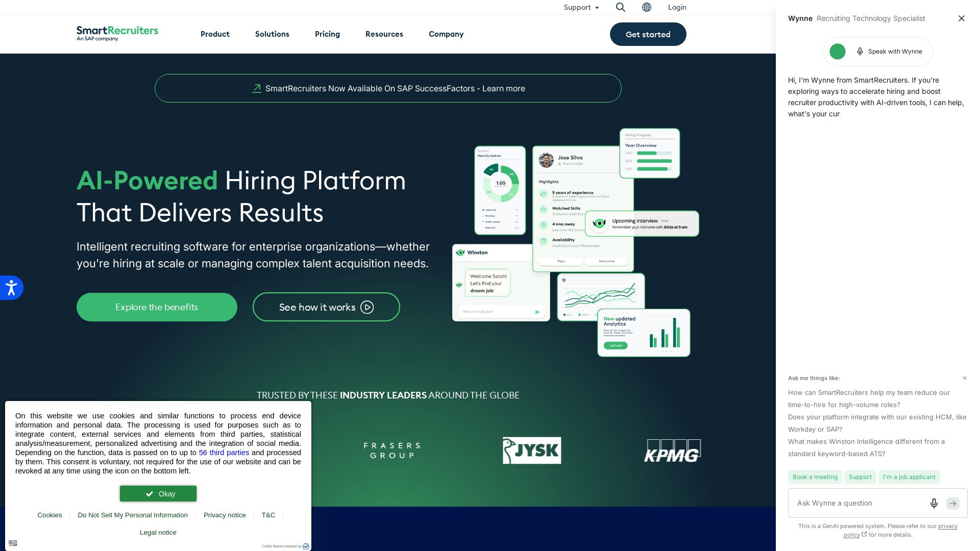Dismiss the 'Ask me things like' suggestions
This screenshot has height=551, width=980.
coord(965,378)
